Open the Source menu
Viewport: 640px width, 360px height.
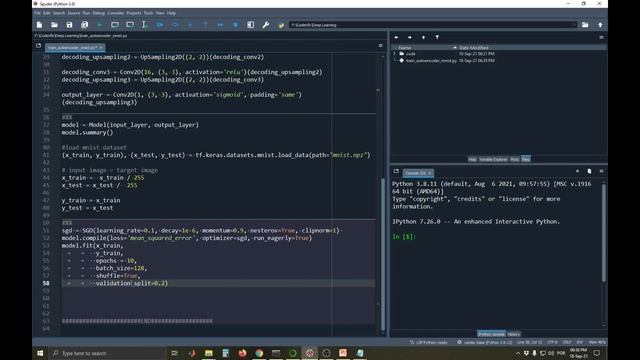[x=74, y=13]
